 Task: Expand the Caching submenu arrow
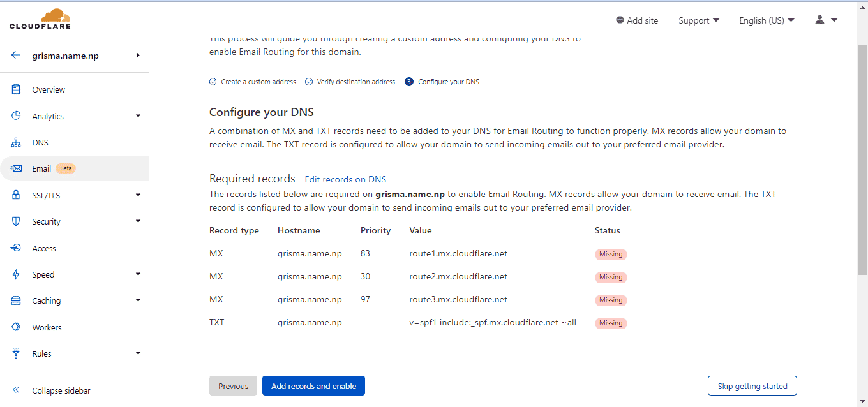(138, 300)
